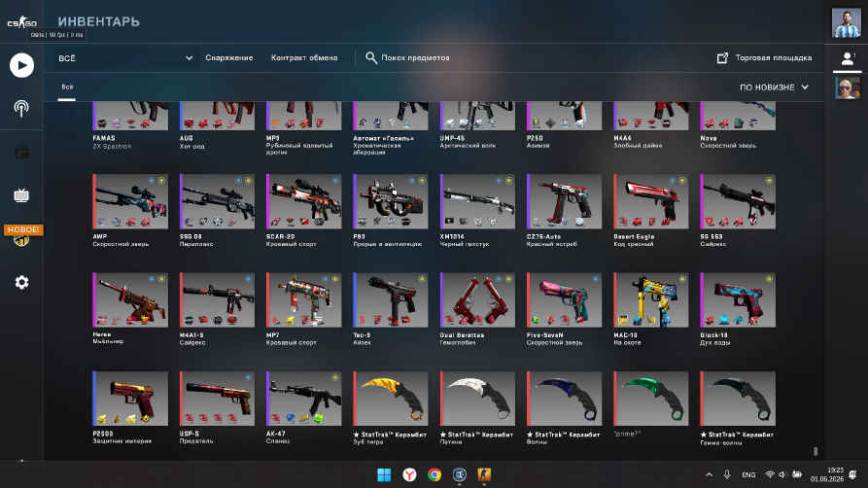This screenshot has width=868, height=488.
Task: Open the Снаряжение tab
Action: point(229,57)
